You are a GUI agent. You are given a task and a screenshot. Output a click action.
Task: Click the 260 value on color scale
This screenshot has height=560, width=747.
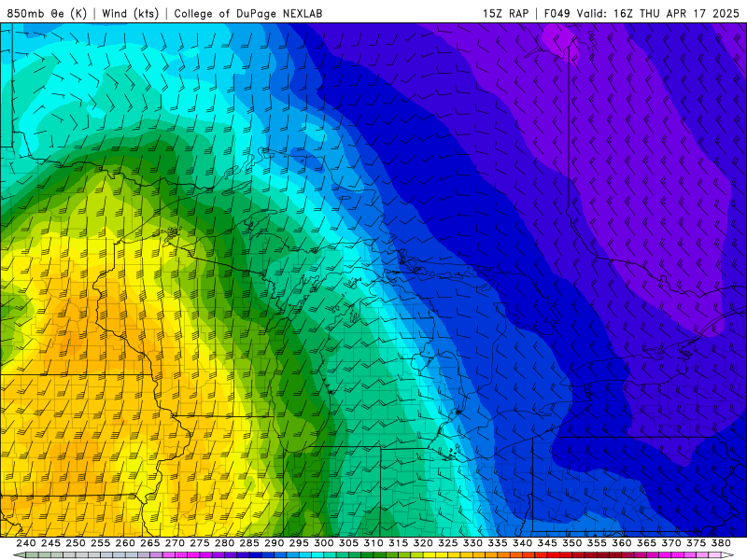125,543
